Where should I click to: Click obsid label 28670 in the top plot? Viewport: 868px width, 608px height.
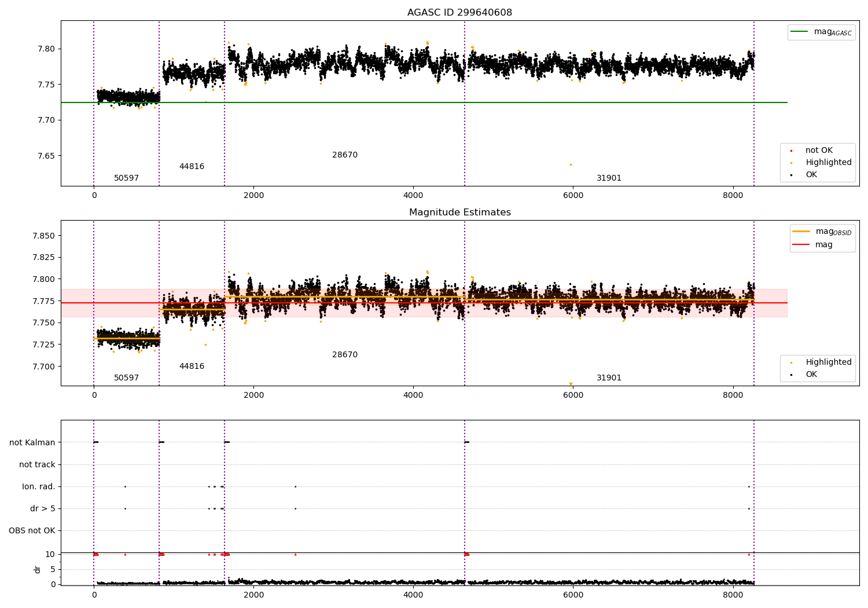pyautogui.click(x=345, y=155)
